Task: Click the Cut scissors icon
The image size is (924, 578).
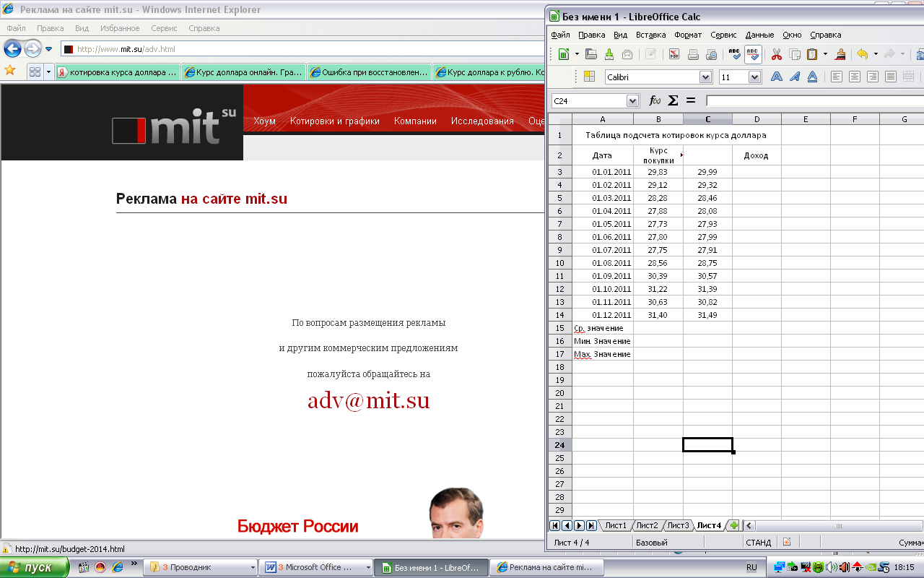Action: (777, 54)
